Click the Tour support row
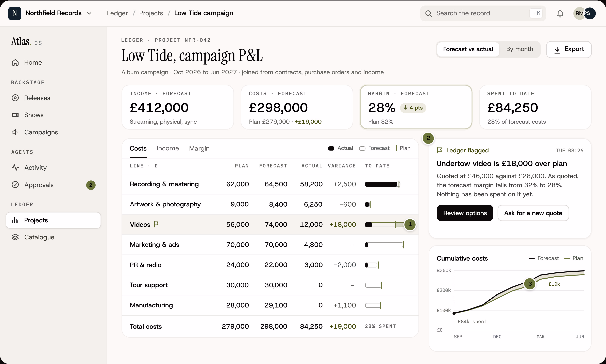The height and width of the screenshot is (364, 606). [270, 285]
